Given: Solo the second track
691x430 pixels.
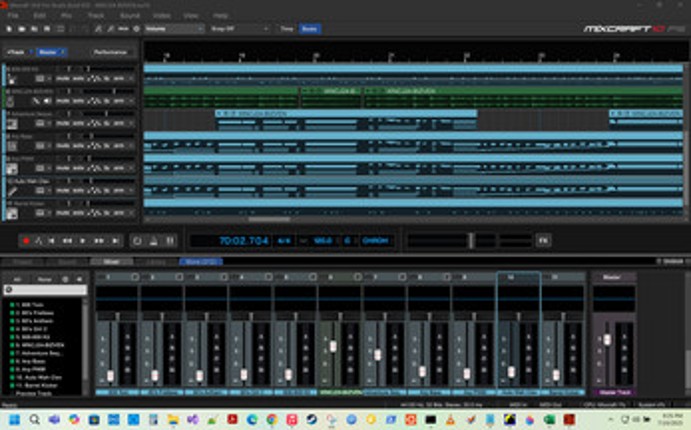Looking at the screenshot, I should coord(77,102).
